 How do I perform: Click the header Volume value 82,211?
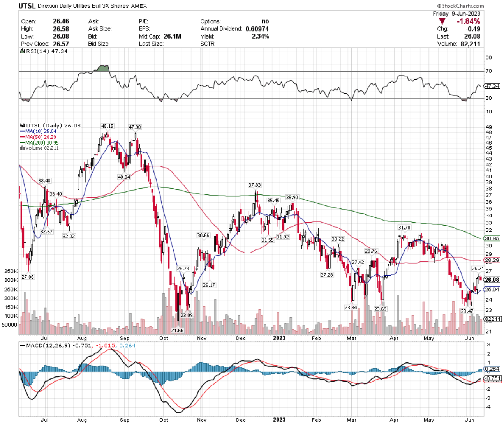coord(470,44)
